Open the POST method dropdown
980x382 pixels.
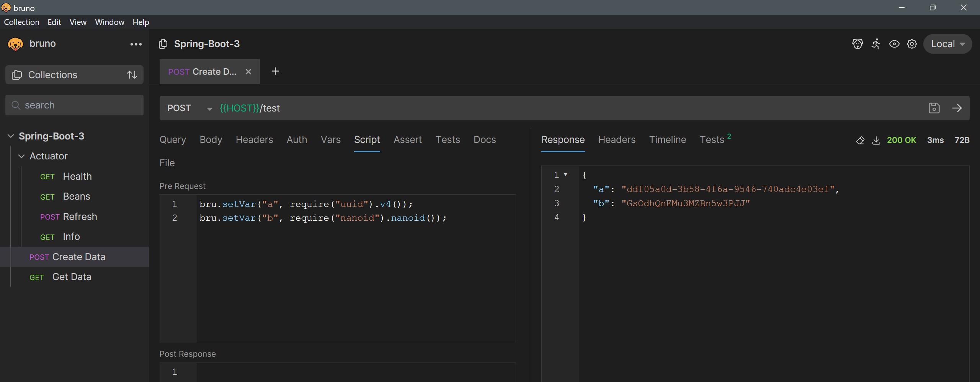coord(190,108)
